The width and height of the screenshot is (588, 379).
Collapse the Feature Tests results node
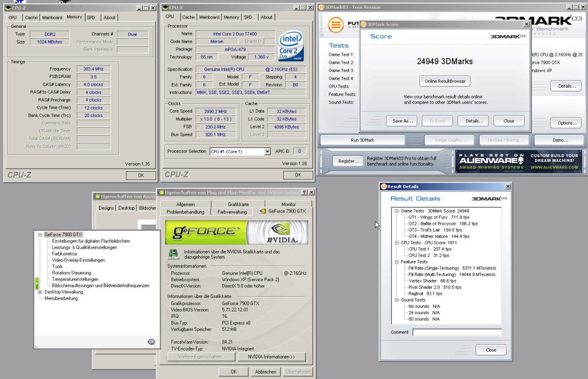tap(396, 262)
